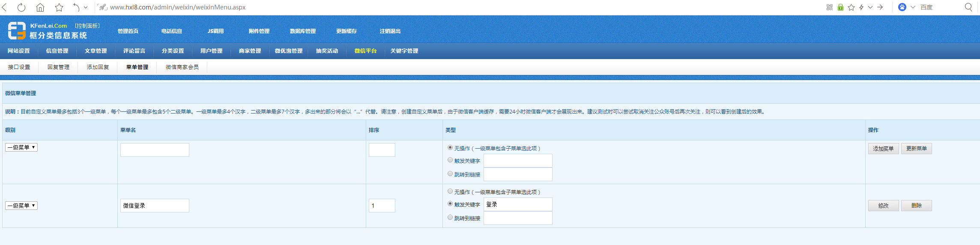This screenshot has width=980, height=245.
Task: Select 跳转到链接 radio in the first row
Action: click(450, 174)
